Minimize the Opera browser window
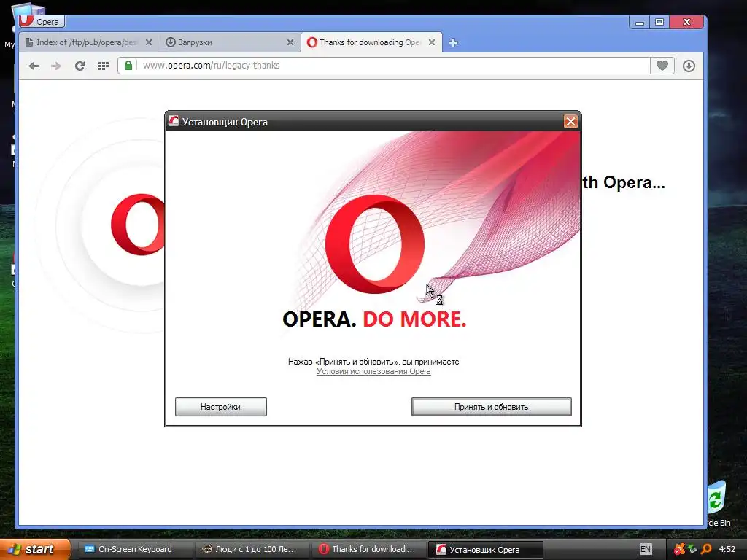Viewport: 747px width, 560px height. [639, 22]
